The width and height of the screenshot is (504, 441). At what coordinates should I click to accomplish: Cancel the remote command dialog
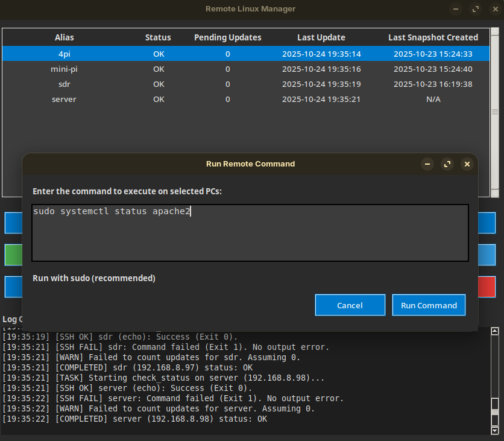350,305
